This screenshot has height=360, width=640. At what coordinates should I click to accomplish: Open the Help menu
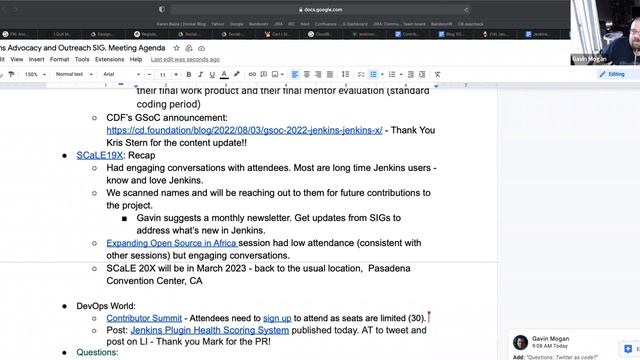coord(136,59)
